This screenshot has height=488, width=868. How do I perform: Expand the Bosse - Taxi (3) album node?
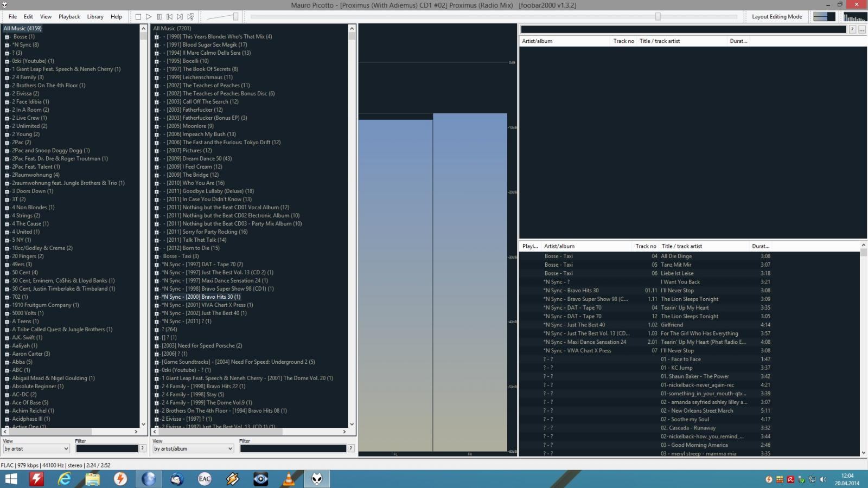157,256
